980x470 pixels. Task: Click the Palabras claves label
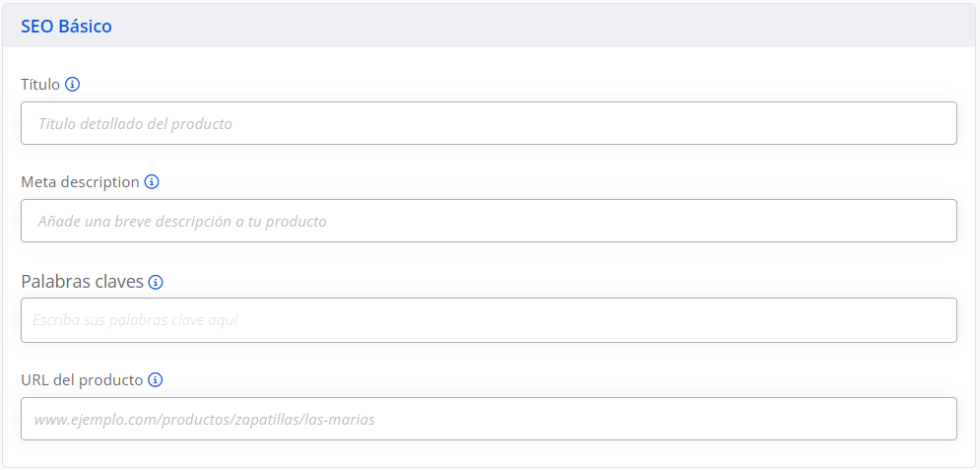pyautogui.click(x=83, y=282)
